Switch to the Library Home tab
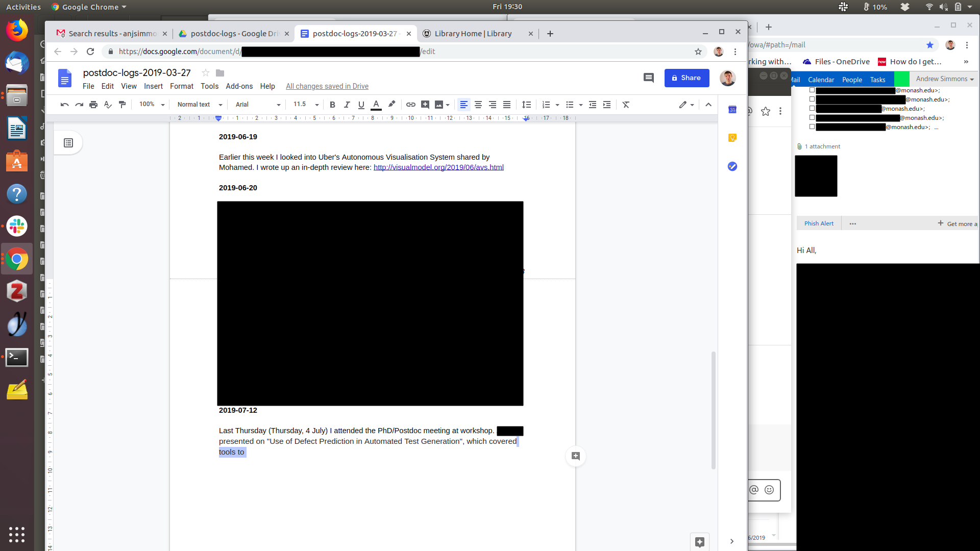980x551 pixels. pyautogui.click(x=473, y=34)
